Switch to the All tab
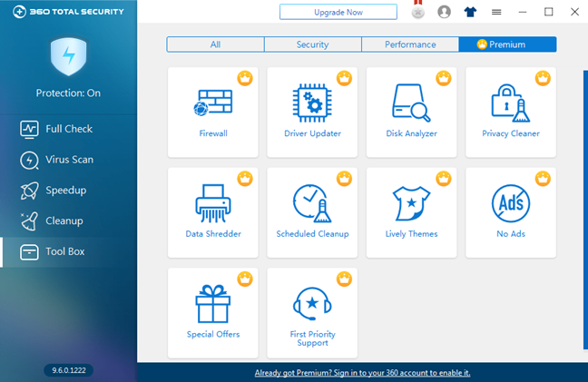The image size is (588, 382). tap(215, 44)
